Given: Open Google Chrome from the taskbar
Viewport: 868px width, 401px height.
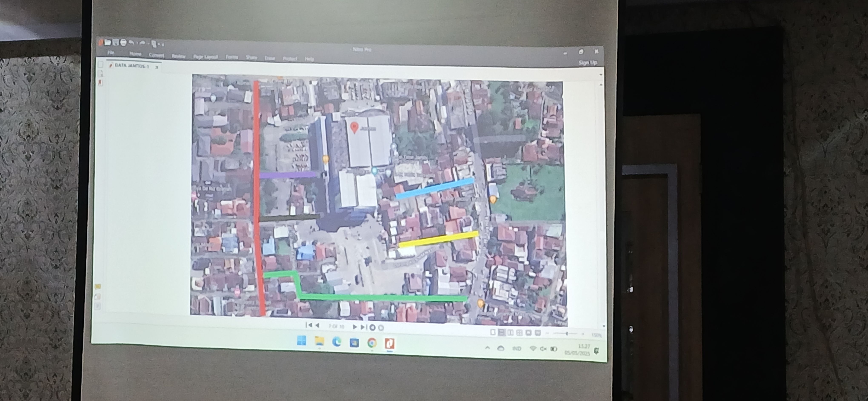Looking at the screenshot, I should tap(372, 343).
